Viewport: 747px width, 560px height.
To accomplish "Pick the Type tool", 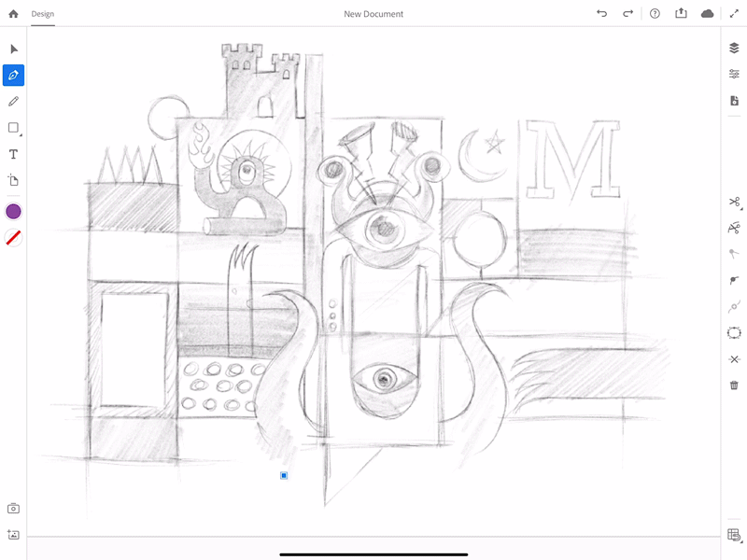I will (x=13, y=154).
